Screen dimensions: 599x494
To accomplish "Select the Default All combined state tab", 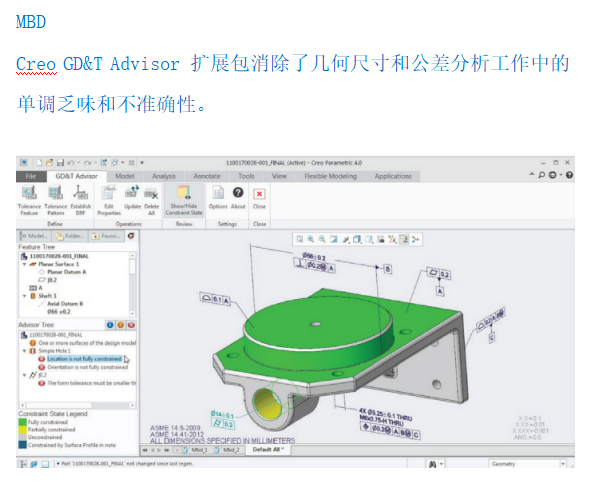I will [268, 450].
